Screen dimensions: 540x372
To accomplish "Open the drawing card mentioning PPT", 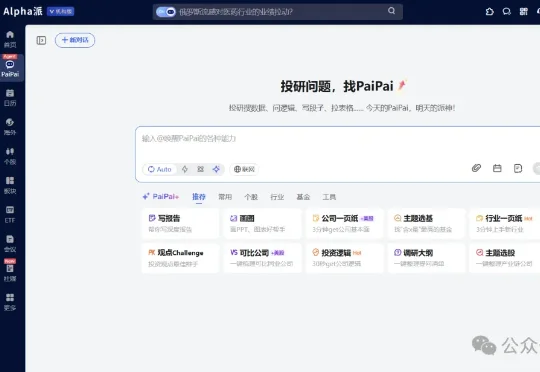I will tap(262, 223).
